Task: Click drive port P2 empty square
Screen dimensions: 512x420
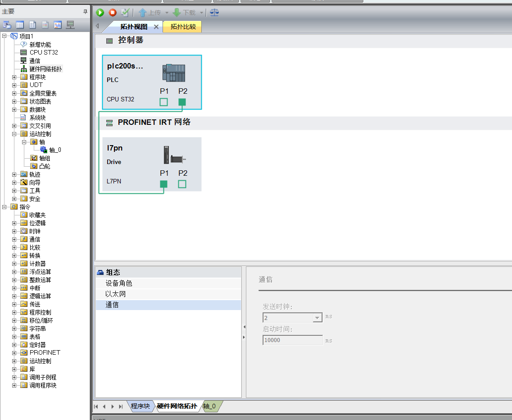Action: (182, 184)
